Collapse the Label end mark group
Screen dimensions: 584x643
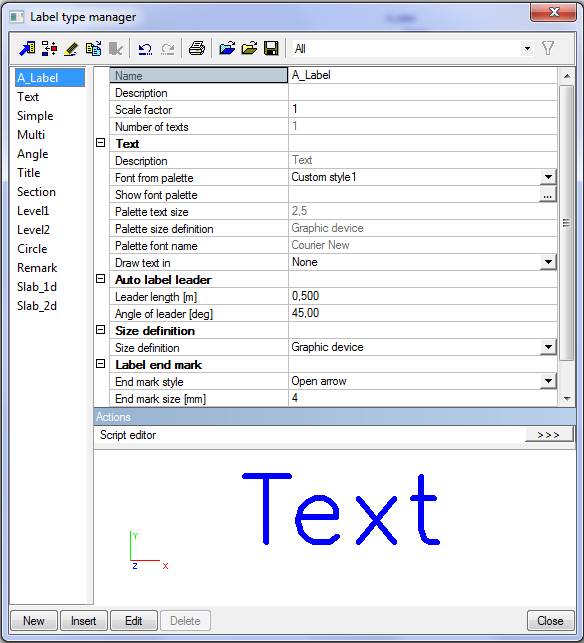[100, 364]
